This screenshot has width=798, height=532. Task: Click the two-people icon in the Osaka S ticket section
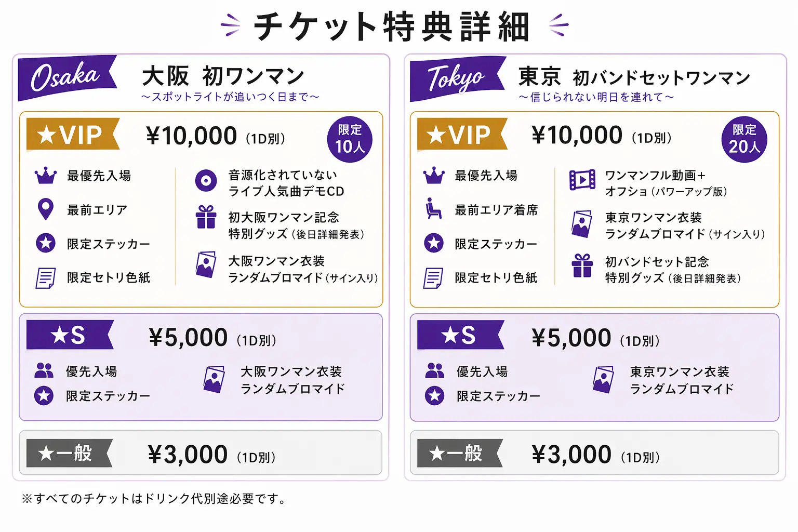pyautogui.click(x=44, y=370)
